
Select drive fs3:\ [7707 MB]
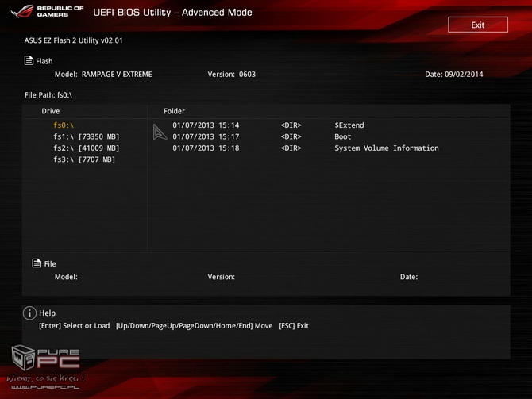(84, 159)
